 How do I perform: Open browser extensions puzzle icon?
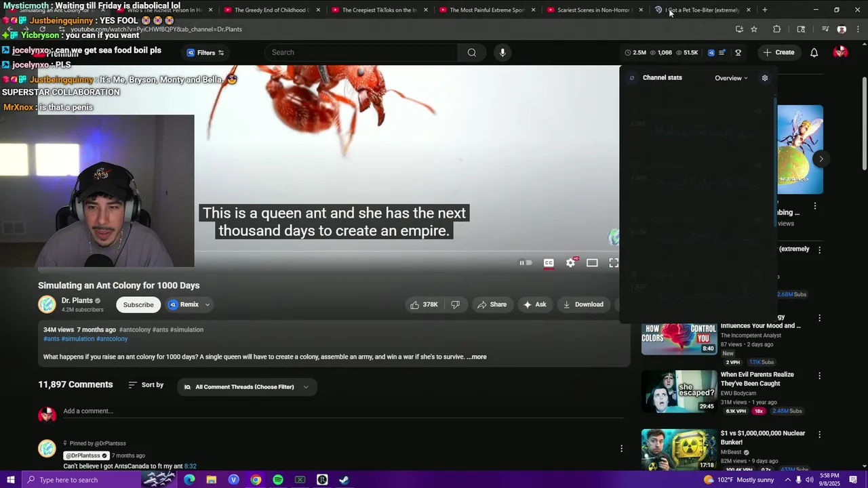pyautogui.click(x=777, y=29)
